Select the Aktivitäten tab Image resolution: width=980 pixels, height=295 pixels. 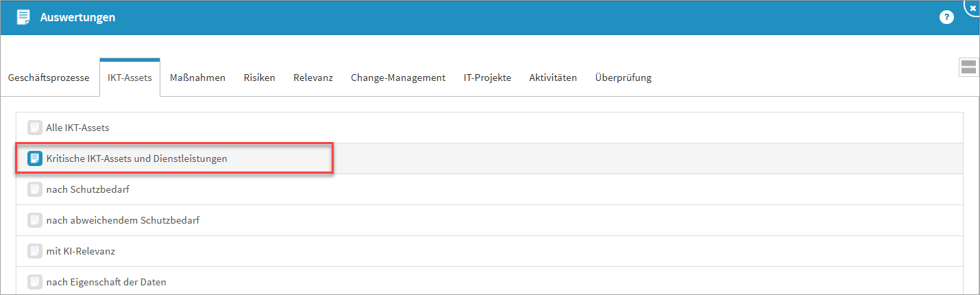(553, 78)
